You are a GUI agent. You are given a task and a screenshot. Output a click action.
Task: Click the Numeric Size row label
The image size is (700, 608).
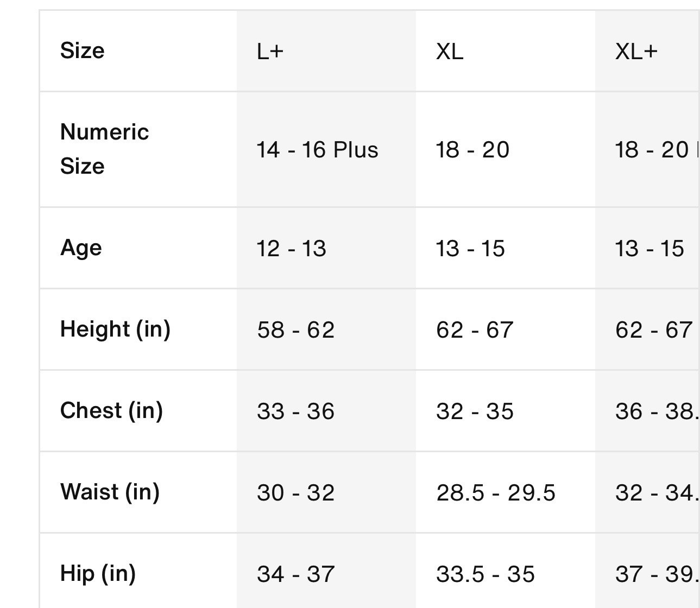pos(138,149)
